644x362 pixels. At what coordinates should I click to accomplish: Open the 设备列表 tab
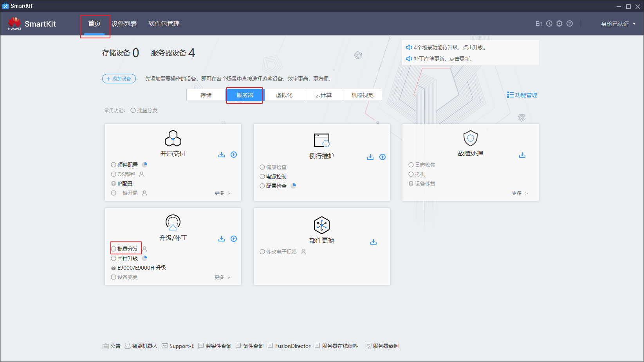coord(124,24)
